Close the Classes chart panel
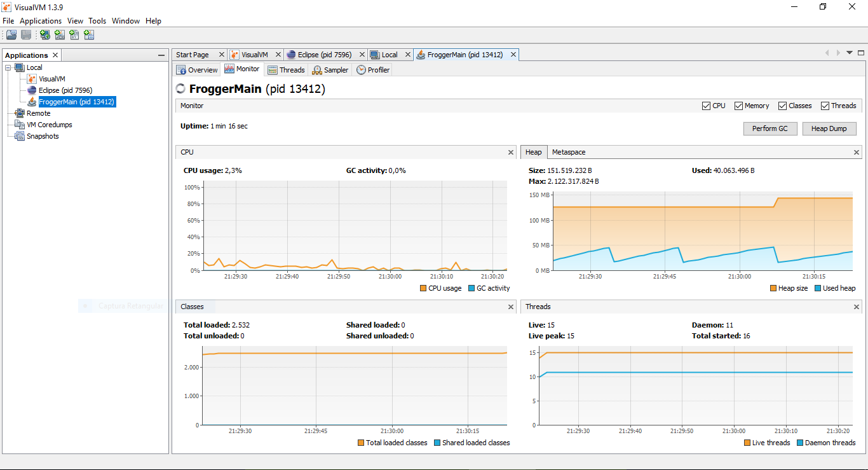 (511, 307)
